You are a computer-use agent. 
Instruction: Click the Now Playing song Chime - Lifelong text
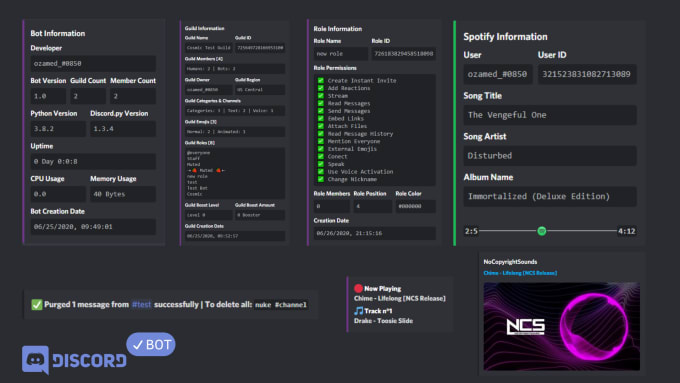(x=399, y=298)
